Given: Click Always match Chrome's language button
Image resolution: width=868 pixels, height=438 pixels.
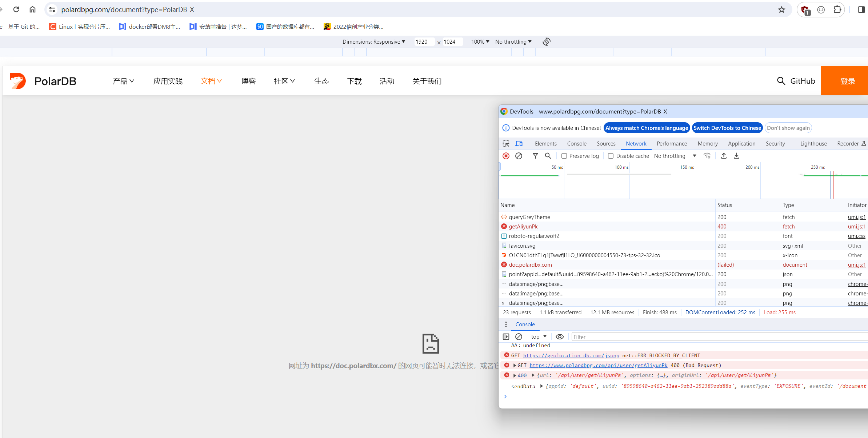Looking at the screenshot, I should point(647,128).
